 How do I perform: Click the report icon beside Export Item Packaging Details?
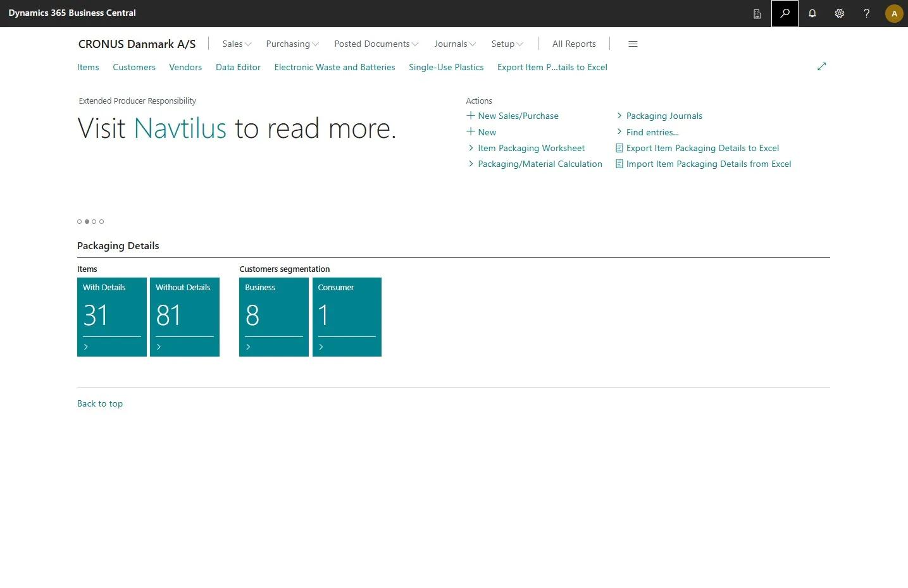click(x=619, y=148)
